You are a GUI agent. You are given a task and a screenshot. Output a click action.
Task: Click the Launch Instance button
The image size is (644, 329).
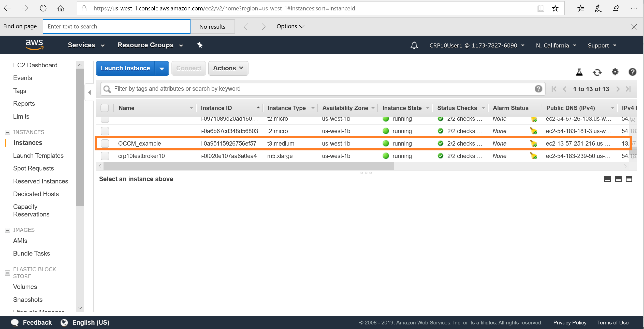[125, 68]
